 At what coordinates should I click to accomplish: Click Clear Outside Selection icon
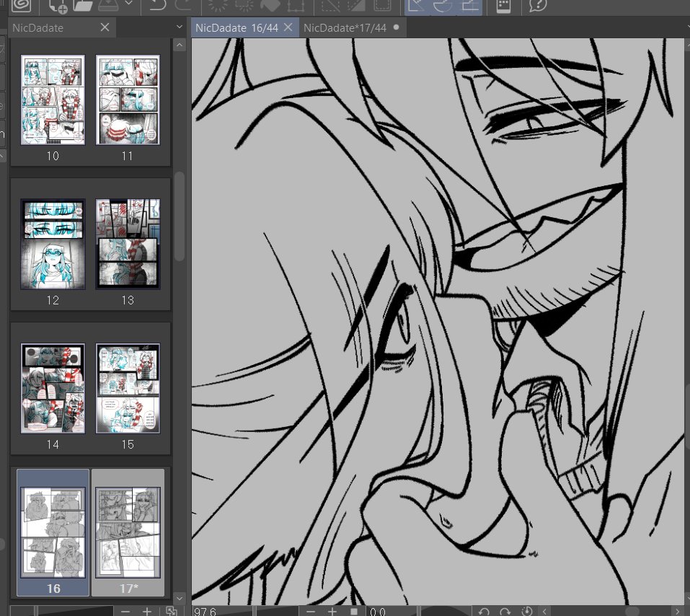(x=244, y=5)
